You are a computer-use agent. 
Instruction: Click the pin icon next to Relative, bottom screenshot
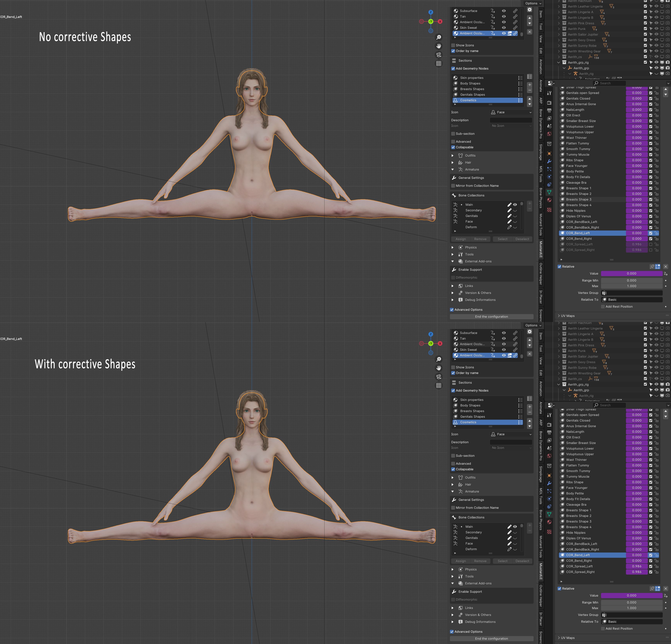click(x=652, y=588)
